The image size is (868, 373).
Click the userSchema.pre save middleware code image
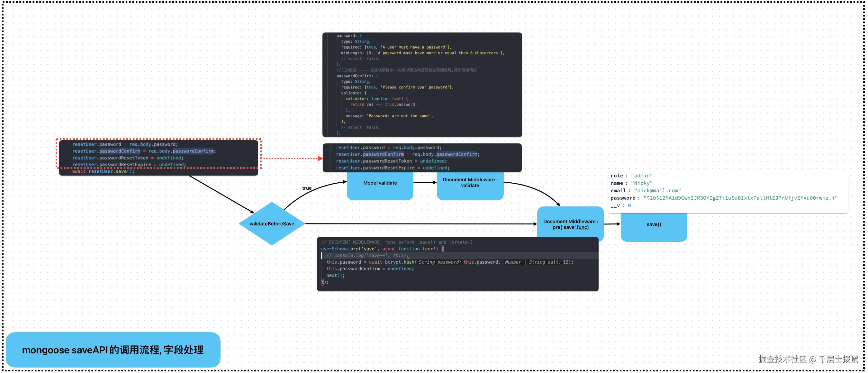coord(457,264)
